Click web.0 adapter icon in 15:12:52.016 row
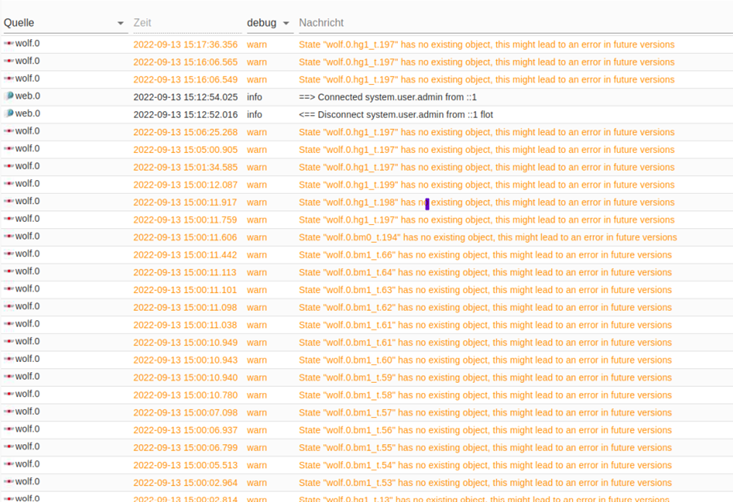Image resolution: width=734 pixels, height=503 pixels. tap(8, 113)
